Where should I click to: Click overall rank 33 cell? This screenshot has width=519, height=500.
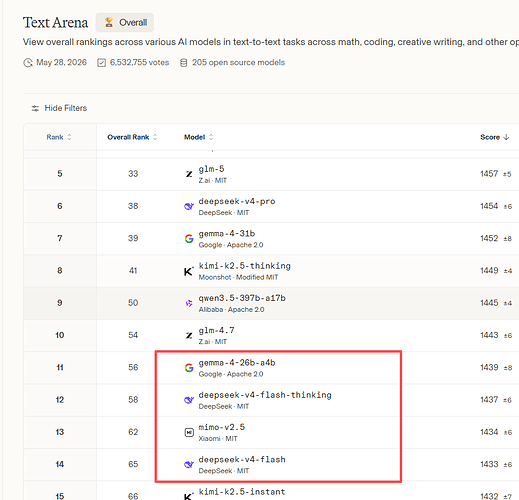click(133, 174)
